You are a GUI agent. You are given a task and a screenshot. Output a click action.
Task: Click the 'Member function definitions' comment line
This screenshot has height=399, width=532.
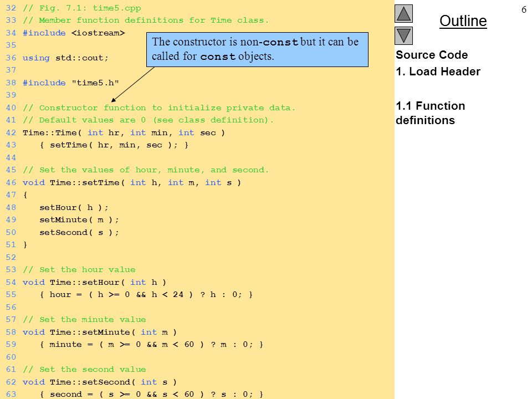[146, 21]
